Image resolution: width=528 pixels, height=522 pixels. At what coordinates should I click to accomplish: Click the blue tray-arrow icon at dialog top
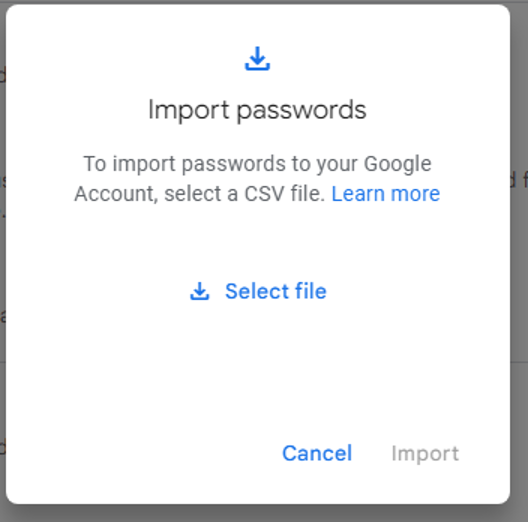257,59
